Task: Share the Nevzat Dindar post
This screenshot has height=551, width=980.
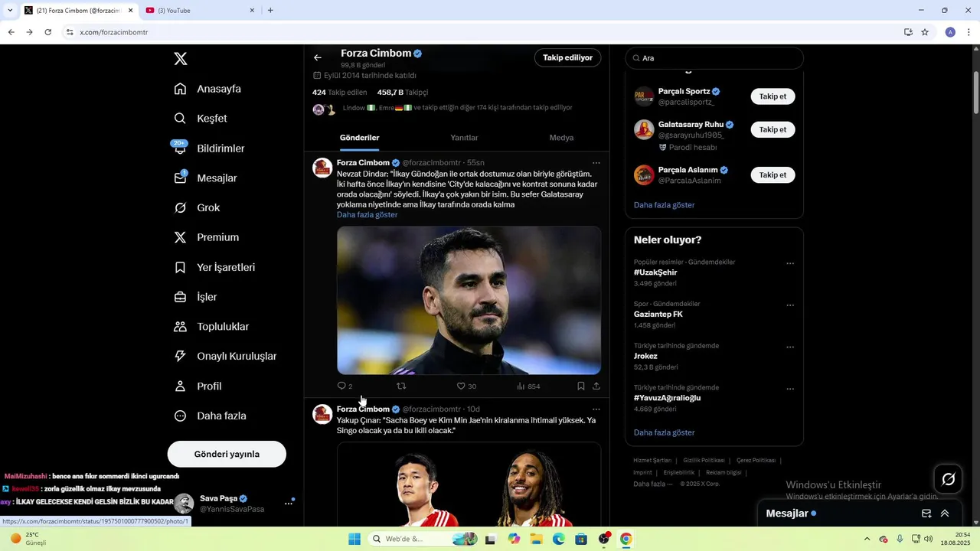Action: (x=596, y=386)
